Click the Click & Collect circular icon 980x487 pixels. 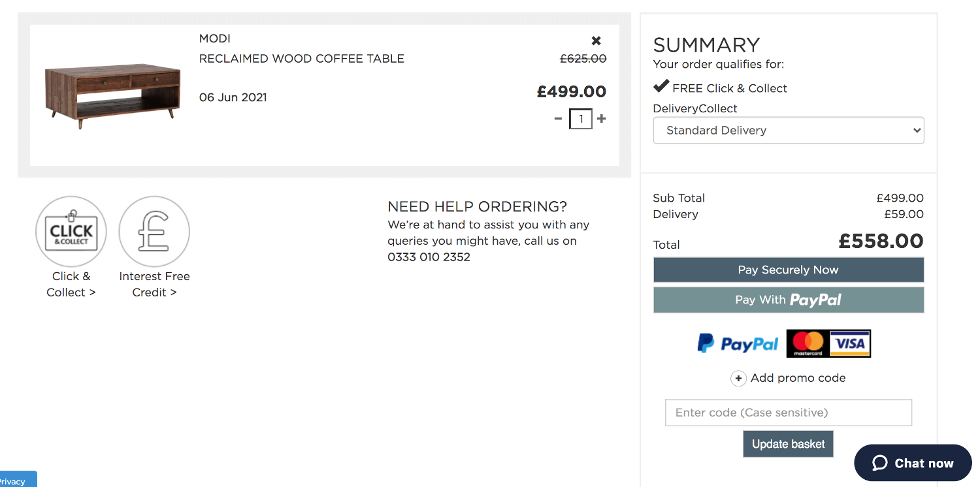(71, 231)
